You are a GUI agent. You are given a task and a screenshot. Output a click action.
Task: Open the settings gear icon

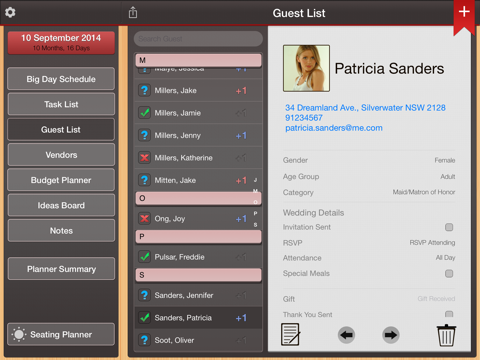(x=10, y=12)
